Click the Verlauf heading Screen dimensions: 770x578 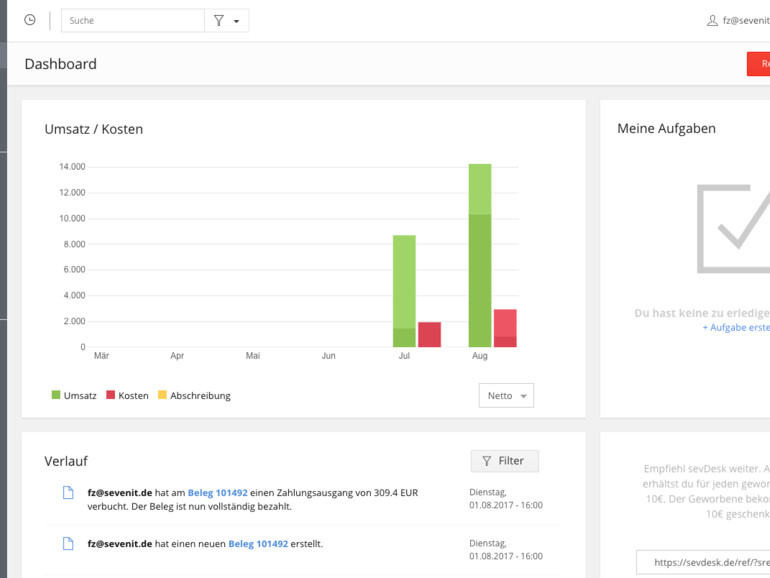[66, 461]
